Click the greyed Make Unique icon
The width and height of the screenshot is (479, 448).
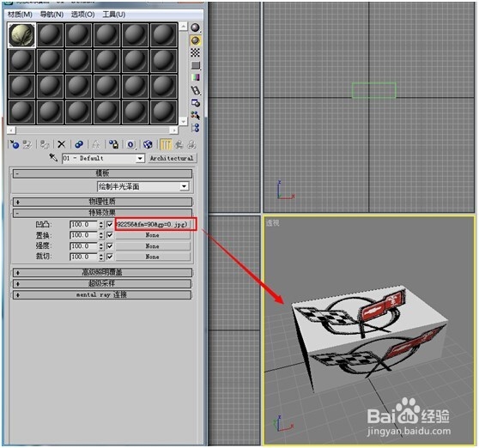[x=96, y=144]
